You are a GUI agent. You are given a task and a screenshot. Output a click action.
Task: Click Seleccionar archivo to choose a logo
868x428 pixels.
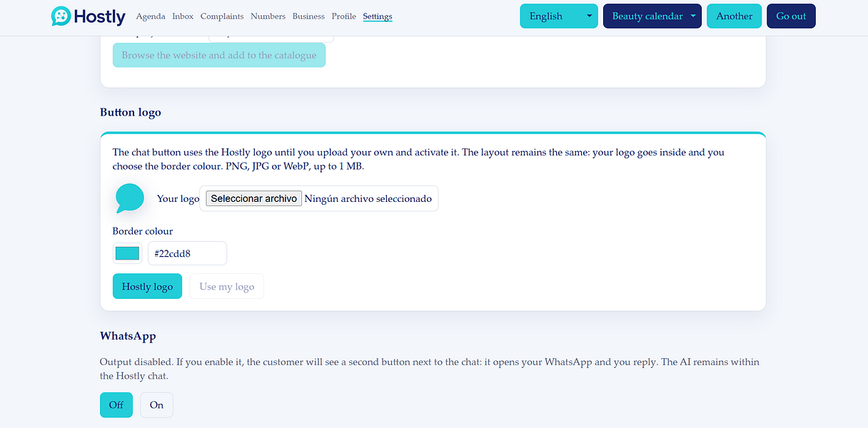254,198
